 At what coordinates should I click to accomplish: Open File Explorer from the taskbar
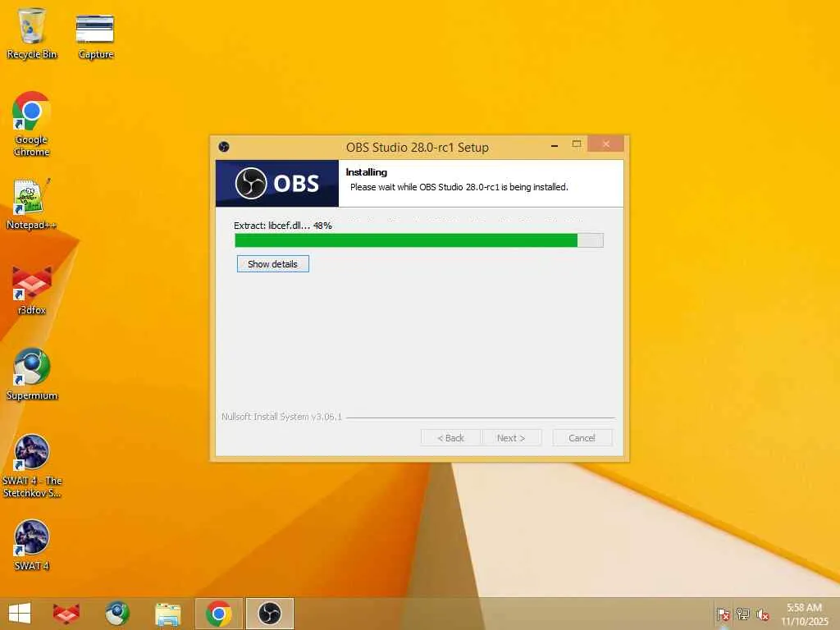point(167,614)
